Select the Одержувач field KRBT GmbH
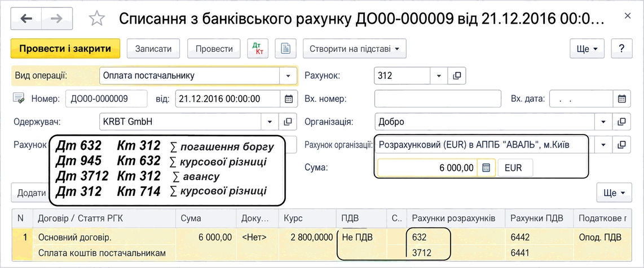The height and width of the screenshot is (268, 644). 180,122
